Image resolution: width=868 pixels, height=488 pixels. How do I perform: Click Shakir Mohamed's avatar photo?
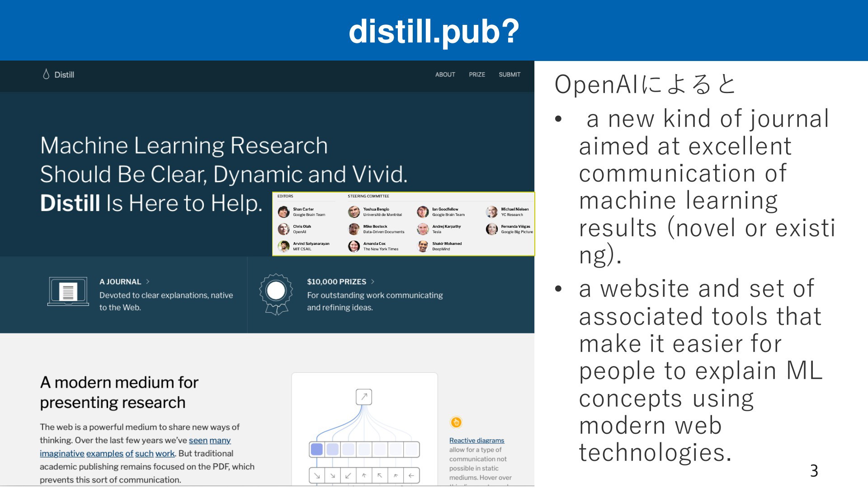(x=423, y=246)
